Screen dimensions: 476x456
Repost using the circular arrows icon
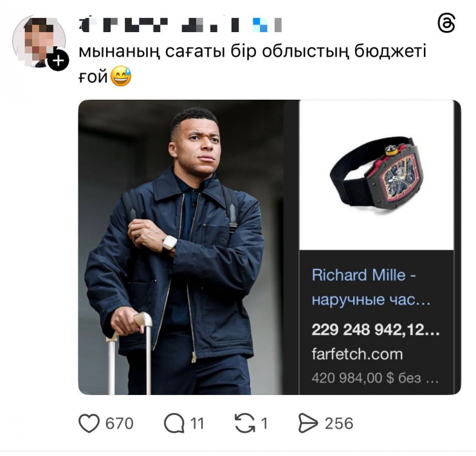coord(244,423)
